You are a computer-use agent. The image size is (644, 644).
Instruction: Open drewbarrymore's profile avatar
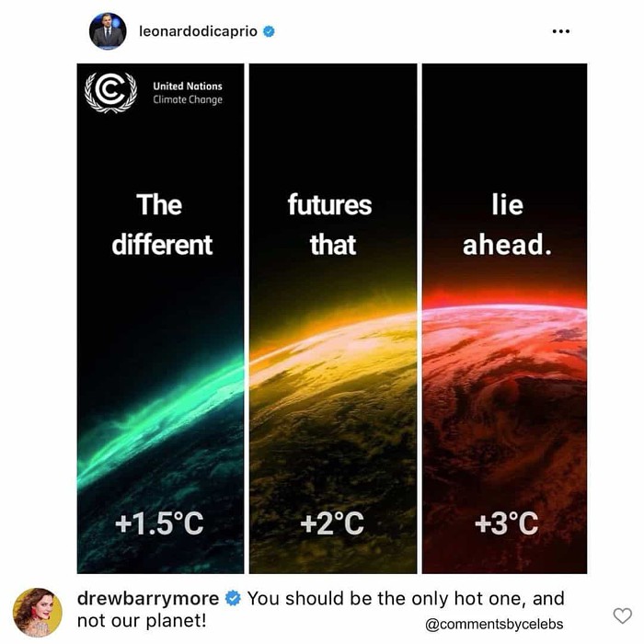click(38, 612)
